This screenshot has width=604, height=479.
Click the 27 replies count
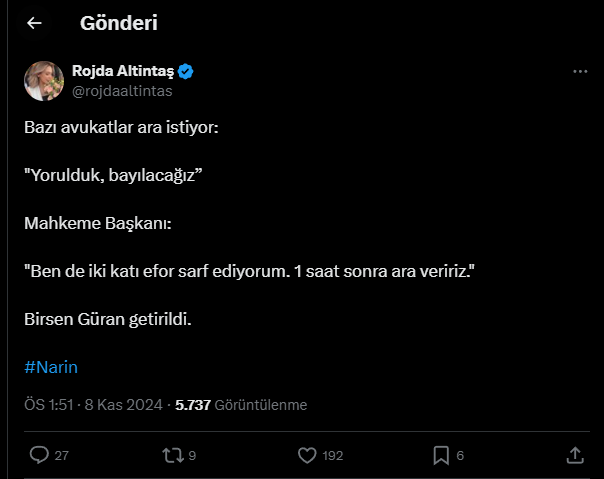62,455
